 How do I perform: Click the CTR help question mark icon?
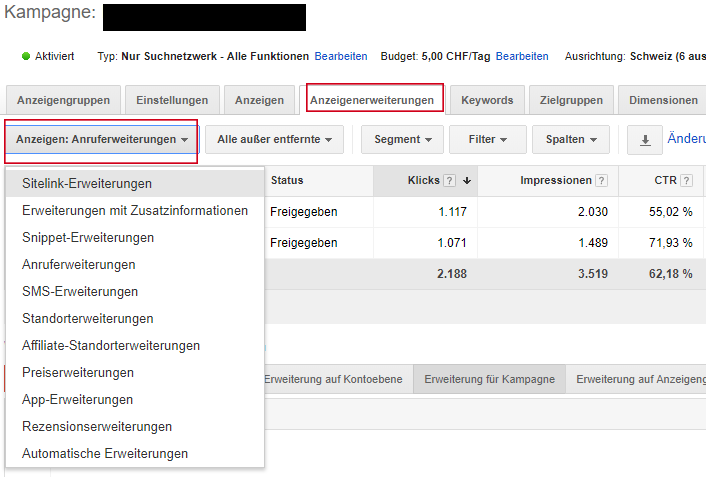686,181
